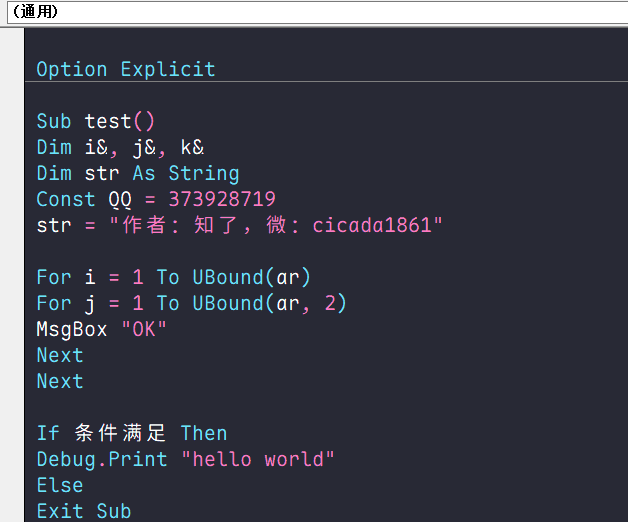
Task: Click UBound(ar, 2) in For j line
Action: [269, 303]
